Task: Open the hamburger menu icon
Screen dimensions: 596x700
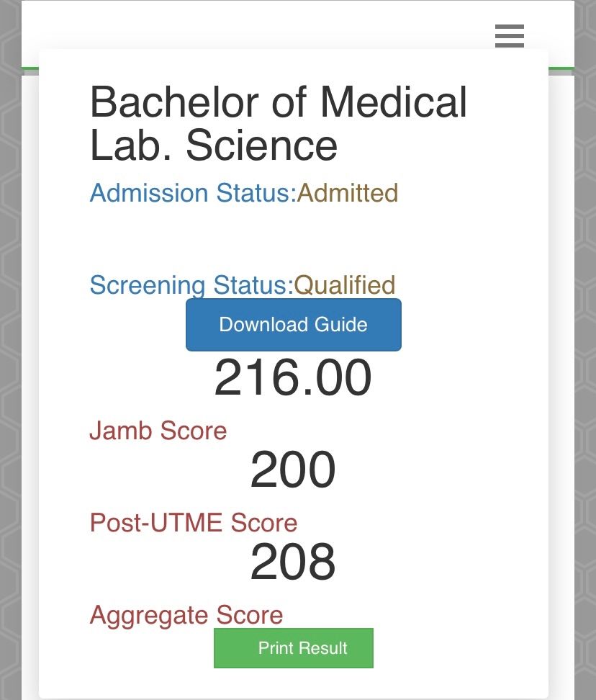Action: point(509,35)
